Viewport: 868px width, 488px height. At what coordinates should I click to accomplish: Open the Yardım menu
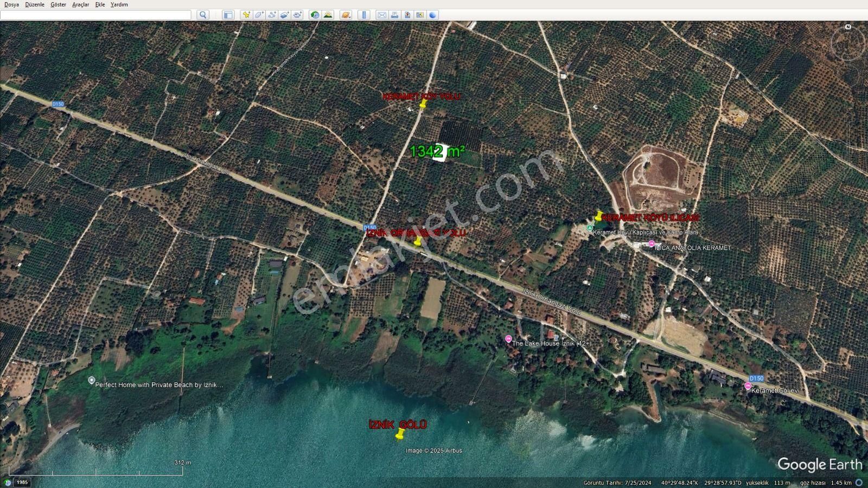tap(119, 4)
